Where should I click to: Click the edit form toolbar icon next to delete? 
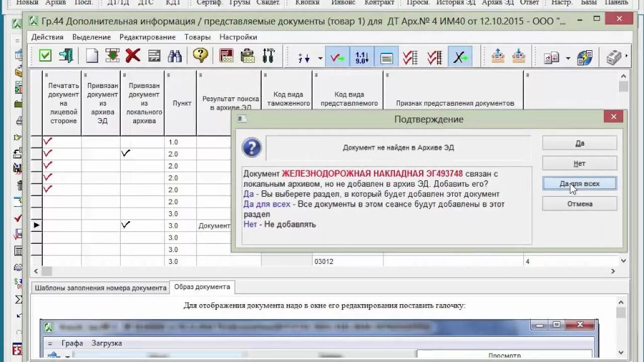[x=154, y=56]
